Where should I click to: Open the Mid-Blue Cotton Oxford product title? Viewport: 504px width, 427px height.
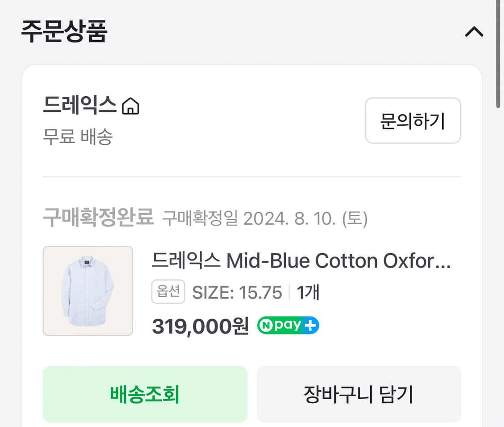(301, 261)
